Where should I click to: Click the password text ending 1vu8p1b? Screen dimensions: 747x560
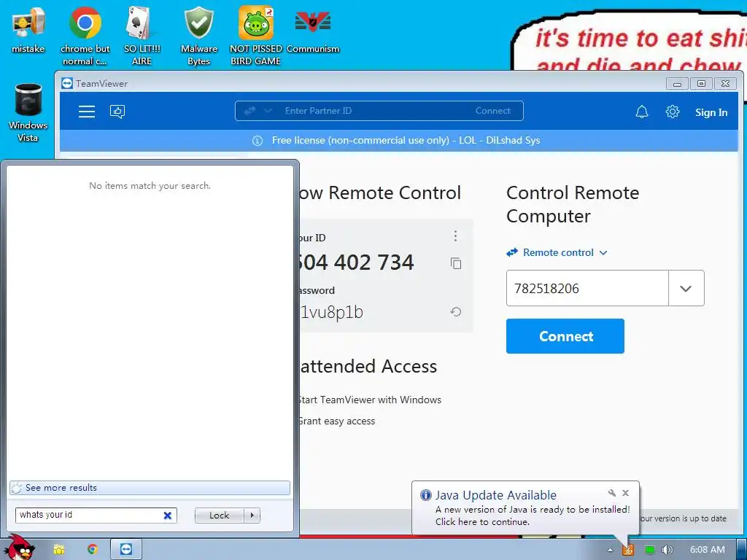click(x=331, y=312)
